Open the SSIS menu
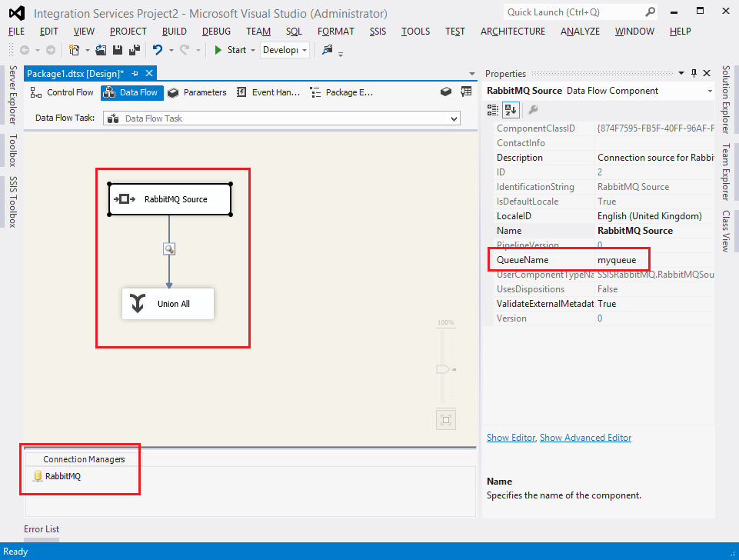The width and height of the screenshot is (739, 560). 378,32
